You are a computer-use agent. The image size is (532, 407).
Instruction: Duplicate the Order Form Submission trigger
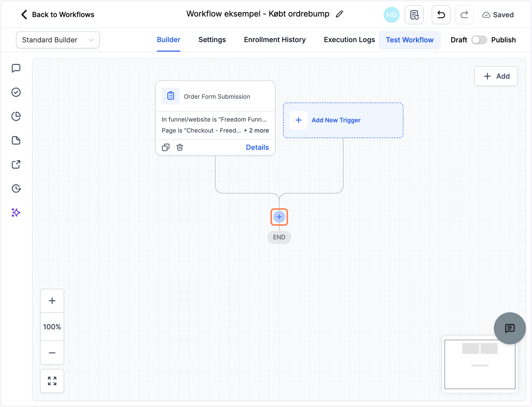point(166,147)
